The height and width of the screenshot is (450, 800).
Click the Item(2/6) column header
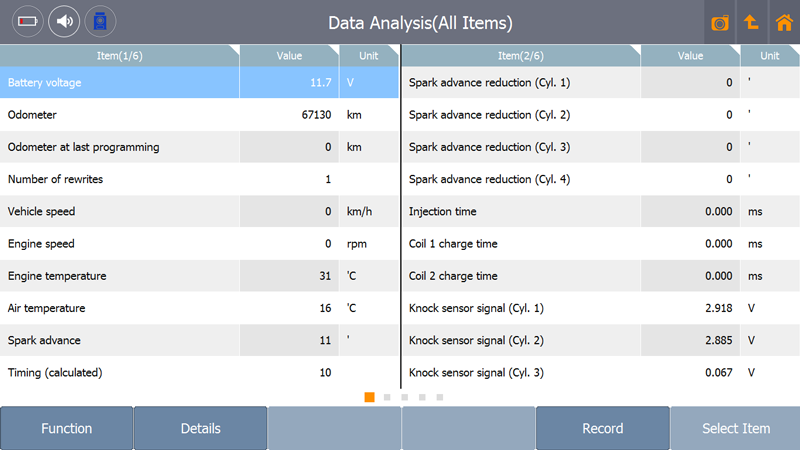[521, 56]
